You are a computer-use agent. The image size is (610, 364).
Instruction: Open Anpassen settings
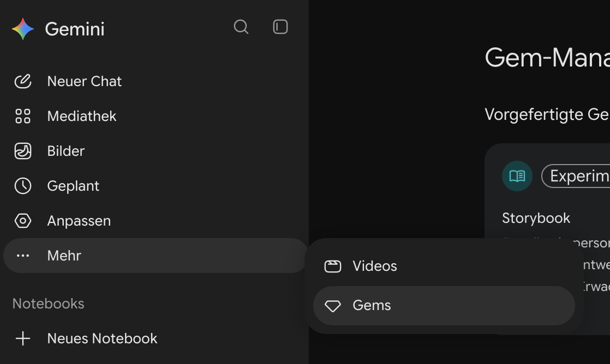(156, 221)
